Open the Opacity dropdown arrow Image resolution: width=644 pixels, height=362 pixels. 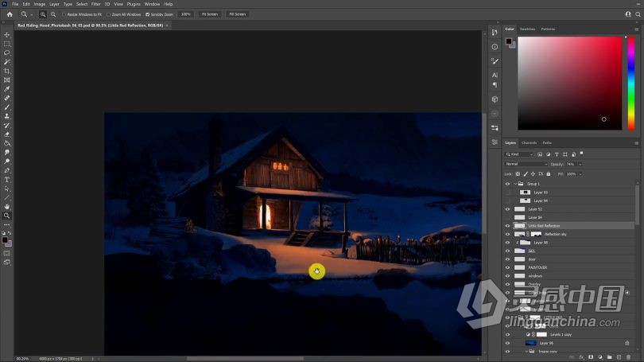(x=580, y=165)
